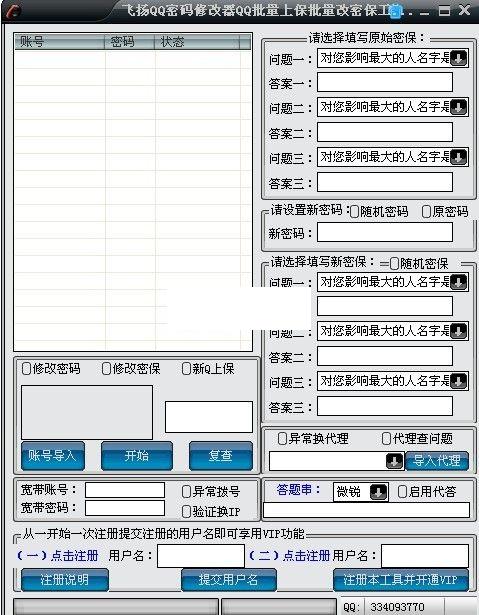Focus the 宽带账号 input field
479x615 pixels.
[125, 490]
